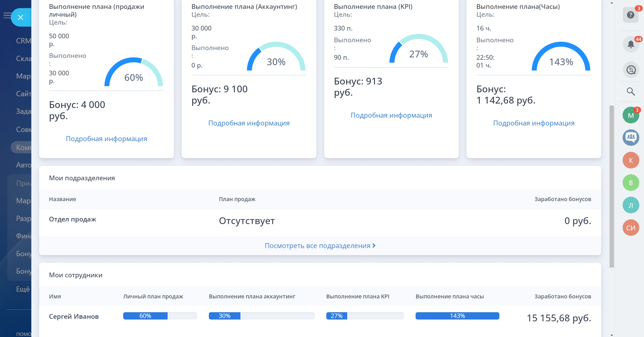644x337 pixels.
Task: Open 'Подробная информация' under the Часы plan
Action: tap(534, 123)
